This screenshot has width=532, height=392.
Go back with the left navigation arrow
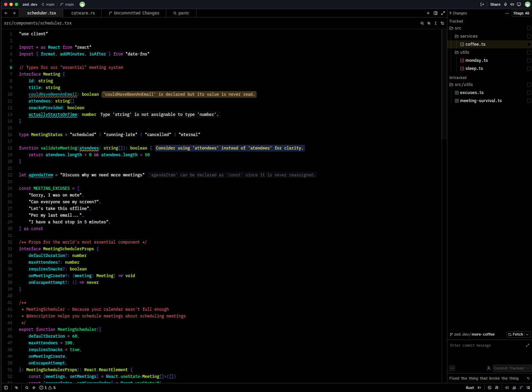pos(6,13)
